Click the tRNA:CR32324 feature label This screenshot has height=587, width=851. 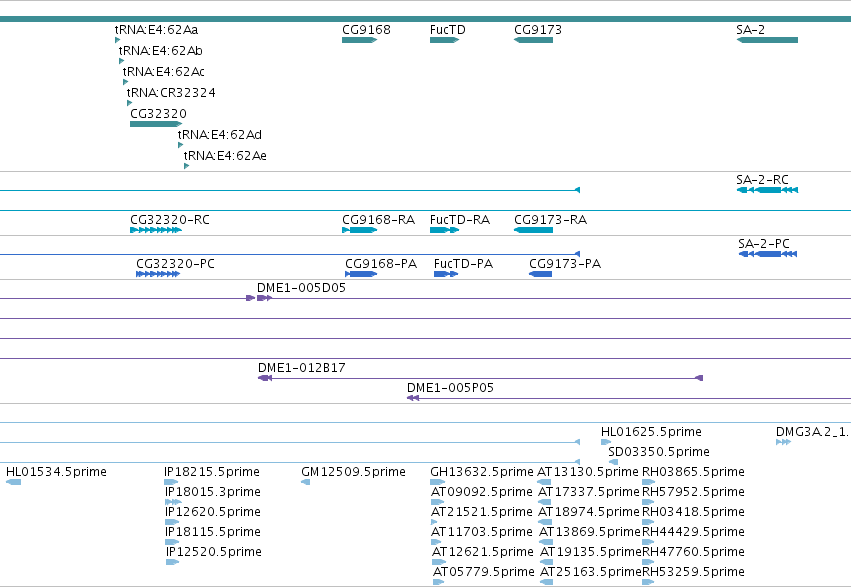[171, 93]
